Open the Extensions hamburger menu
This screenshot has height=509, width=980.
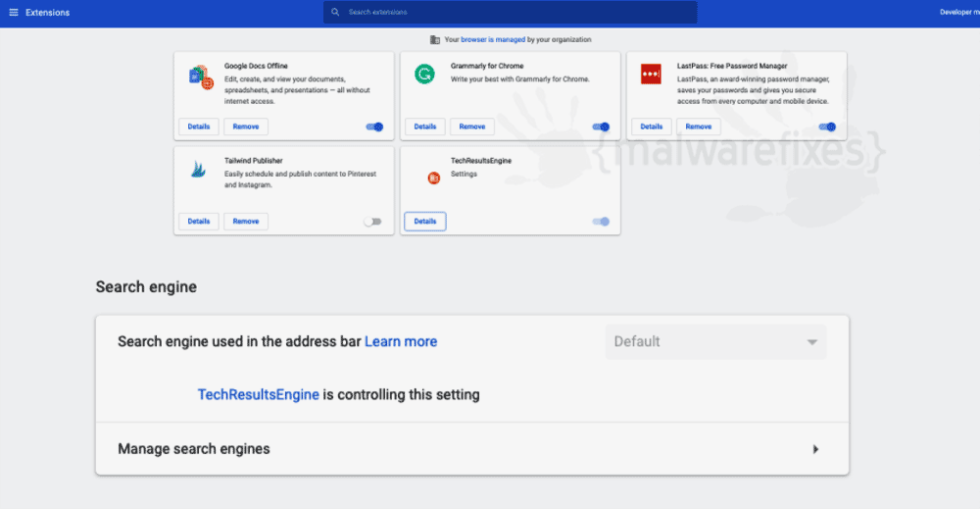tap(14, 13)
